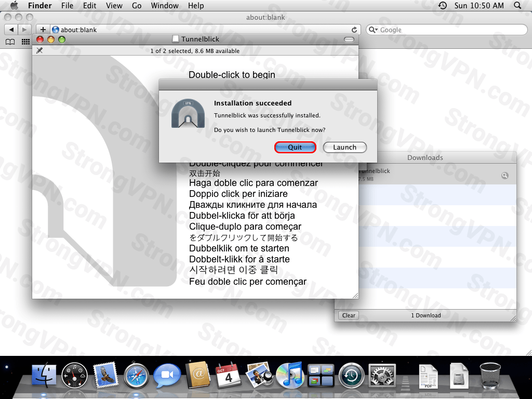Click "Feu doble clic per començar" text
Screen dimensions: 532x399
click(248, 282)
